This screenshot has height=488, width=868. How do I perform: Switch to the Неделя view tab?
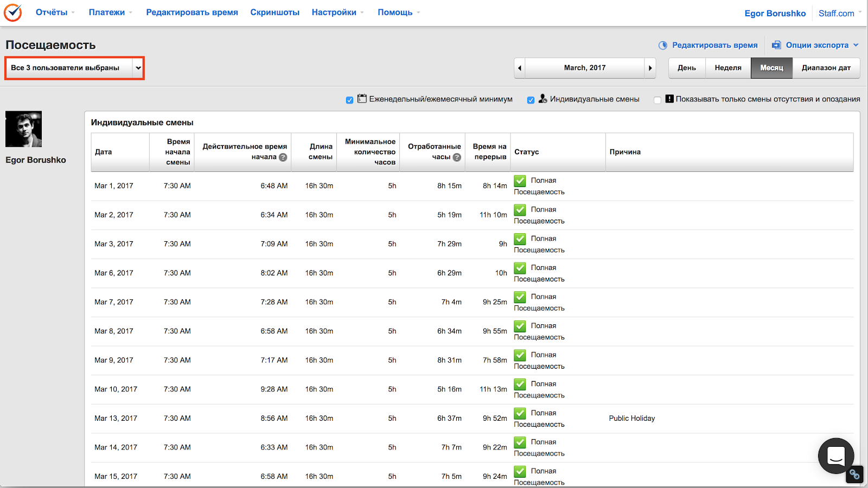pos(727,68)
